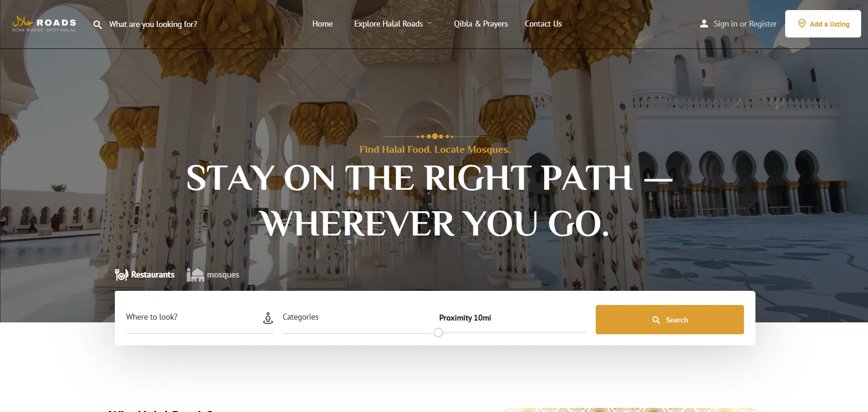Click the magnifier icon in header search
This screenshot has height=412, width=868.
[x=97, y=25]
